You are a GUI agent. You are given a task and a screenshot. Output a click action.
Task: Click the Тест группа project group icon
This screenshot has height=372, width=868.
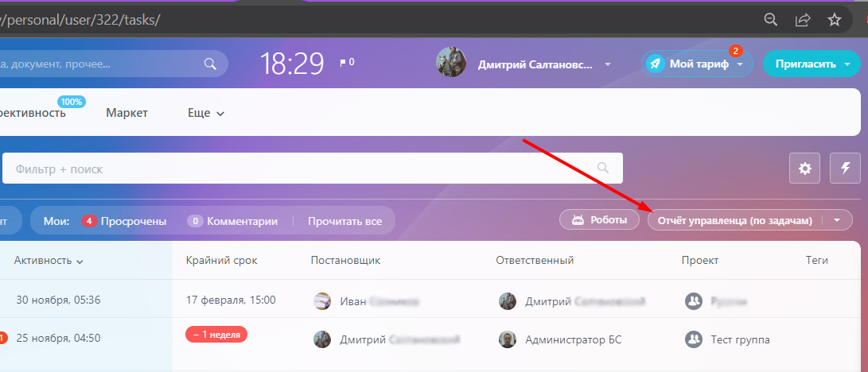(693, 339)
